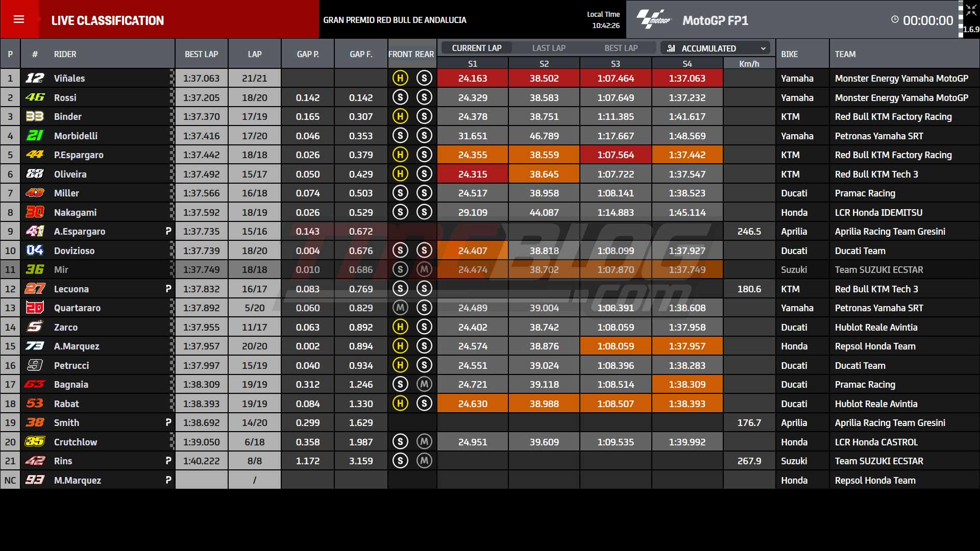Switch to the BEST LAP sector tab
This screenshot has width=980, height=551.
[x=621, y=48]
